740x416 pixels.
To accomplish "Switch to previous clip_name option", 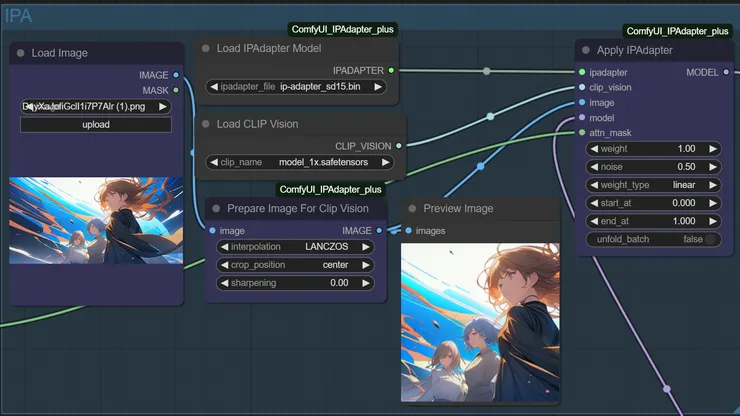I will point(214,162).
